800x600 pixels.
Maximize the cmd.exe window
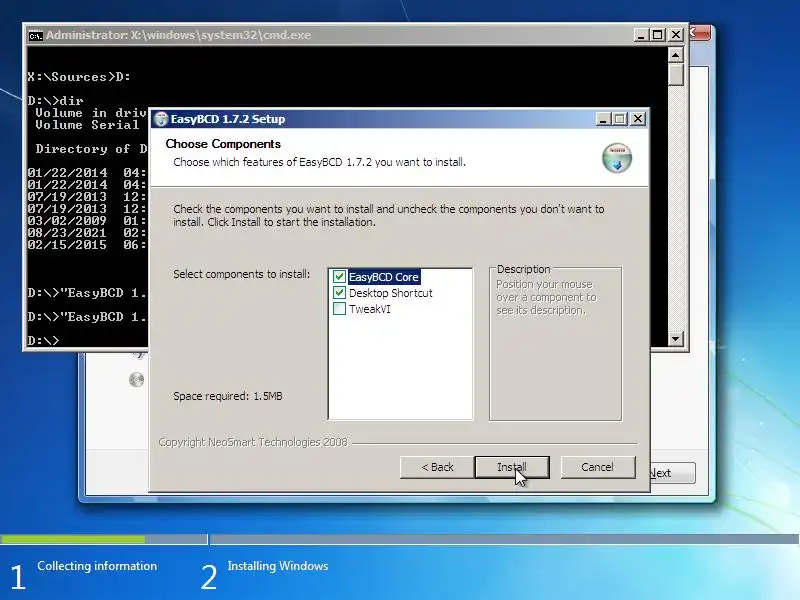658,35
